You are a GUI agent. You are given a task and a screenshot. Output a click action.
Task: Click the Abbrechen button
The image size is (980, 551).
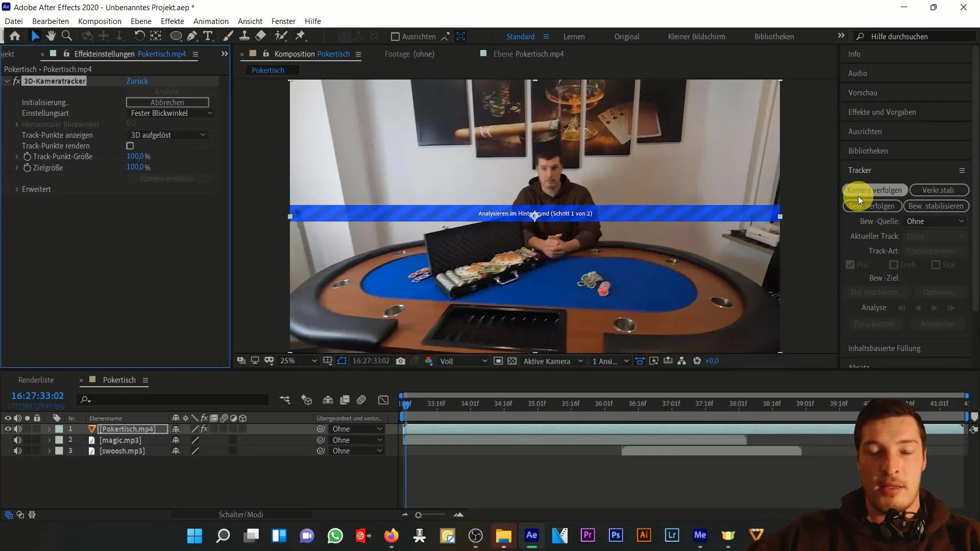click(167, 103)
